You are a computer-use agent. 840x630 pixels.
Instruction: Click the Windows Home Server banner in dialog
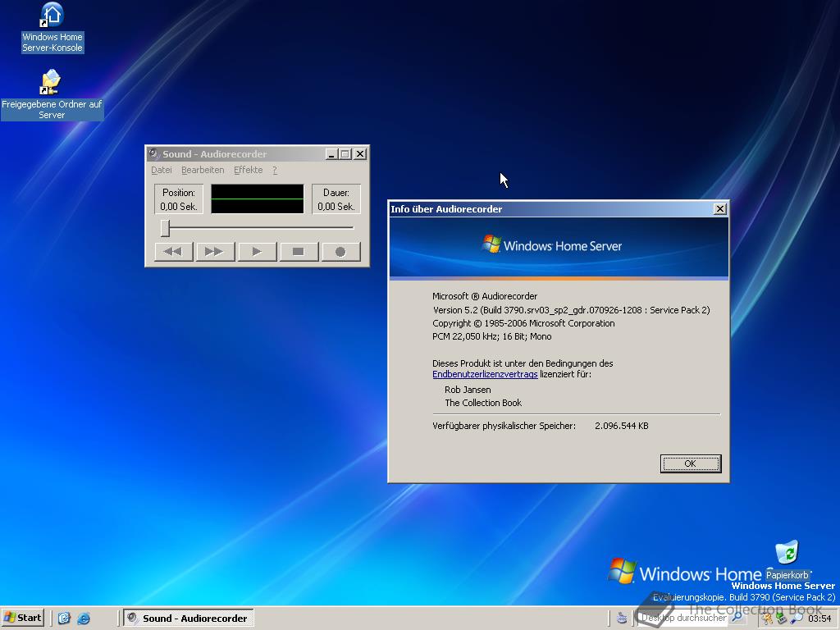559,248
